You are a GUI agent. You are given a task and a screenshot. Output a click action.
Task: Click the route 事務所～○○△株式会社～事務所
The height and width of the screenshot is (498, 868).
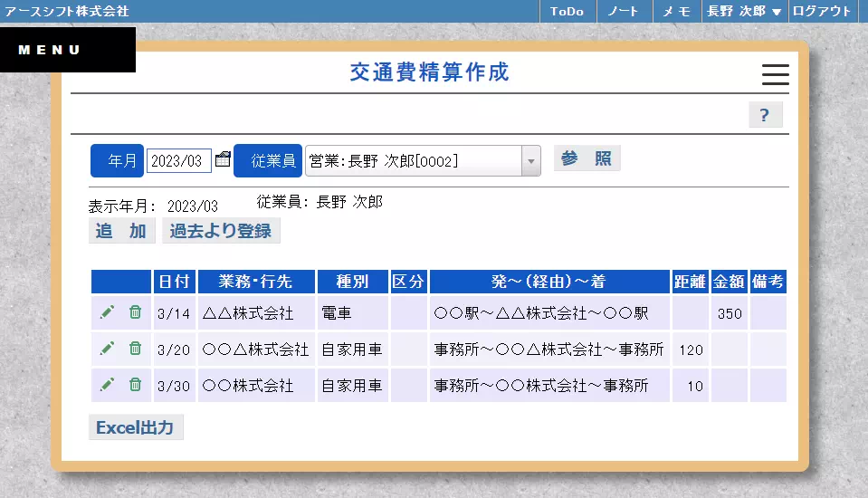[549, 350]
